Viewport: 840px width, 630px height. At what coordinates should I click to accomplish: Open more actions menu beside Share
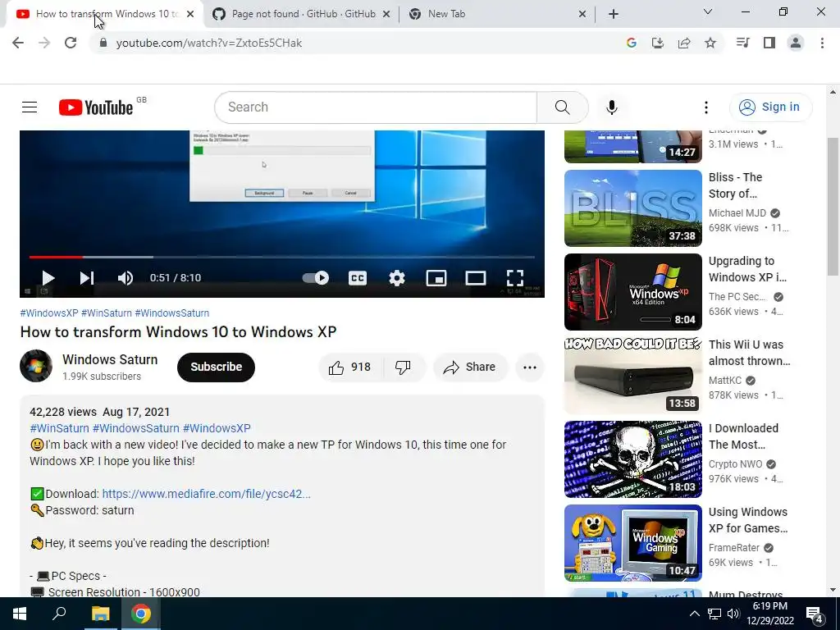pos(530,367)
